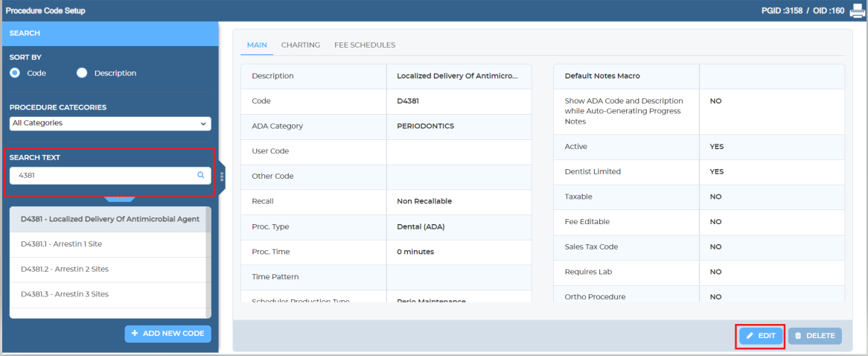Viewport: 868px width, 356px height.
Task: Click the Search Text input field
Action: pyautogui.click(x=104, y=176)
